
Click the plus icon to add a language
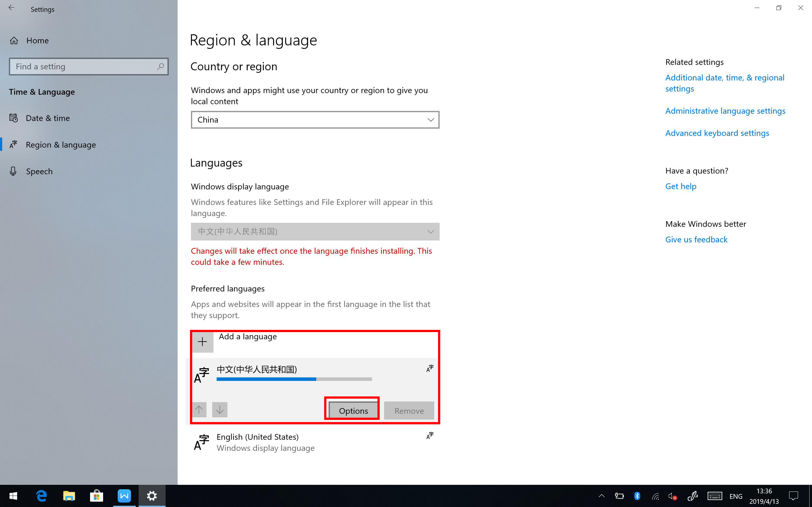[x=202, y=342]
